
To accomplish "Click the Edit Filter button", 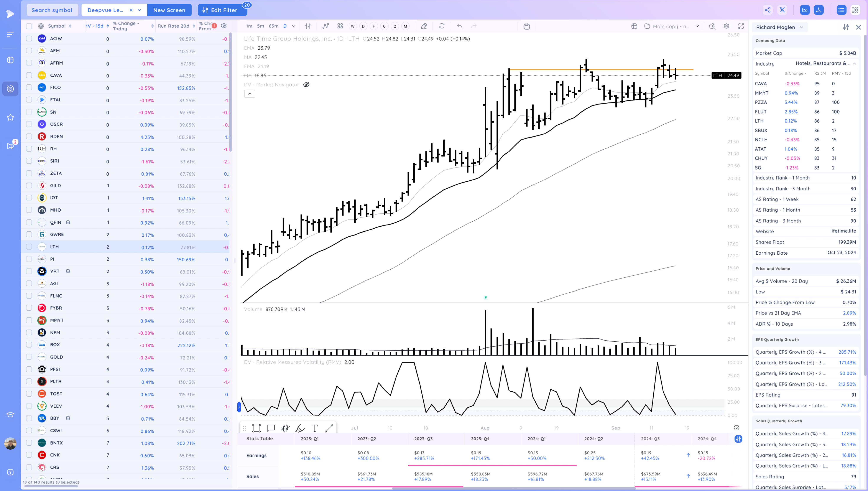I will (x=222, y=10).
